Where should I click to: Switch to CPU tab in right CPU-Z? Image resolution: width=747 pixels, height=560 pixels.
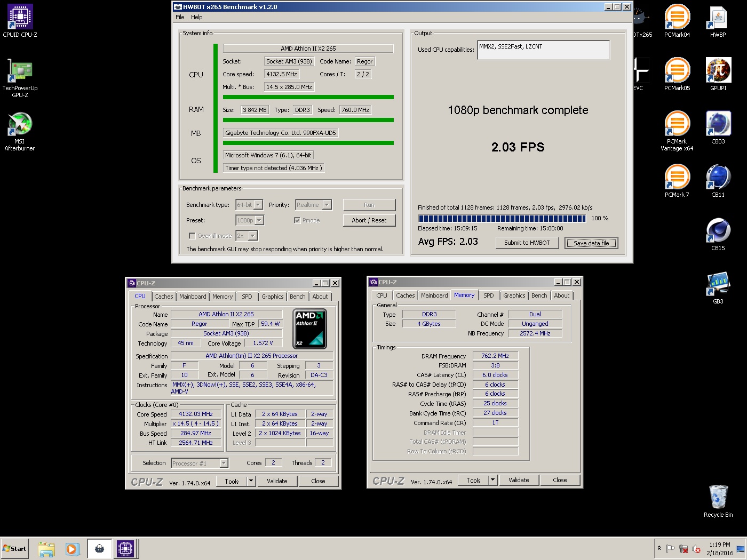(382, 295)
